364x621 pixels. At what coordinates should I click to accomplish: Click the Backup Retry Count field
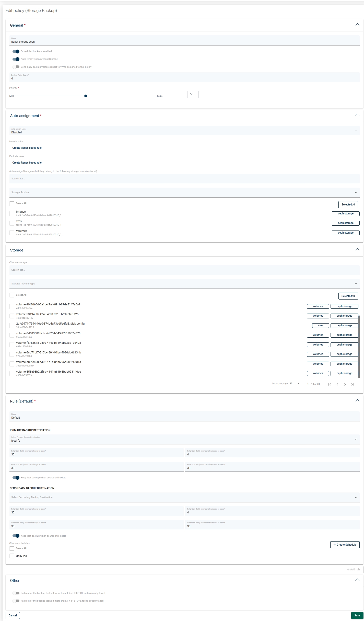184,78
